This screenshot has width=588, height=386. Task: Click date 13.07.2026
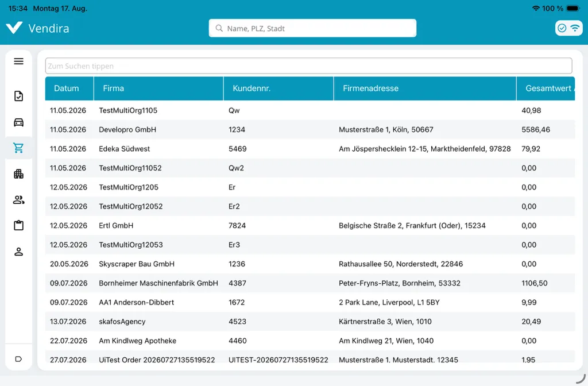pyautogui.click(x=68, y=322)
